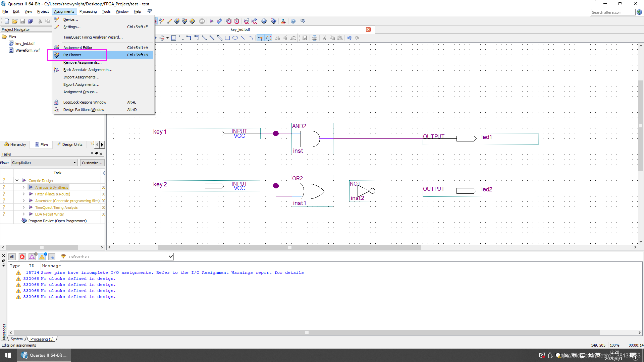Select the ellipse drawing tool
This screenshot has height=362, width=644.
pyautogui.click(x=235, y=38)
